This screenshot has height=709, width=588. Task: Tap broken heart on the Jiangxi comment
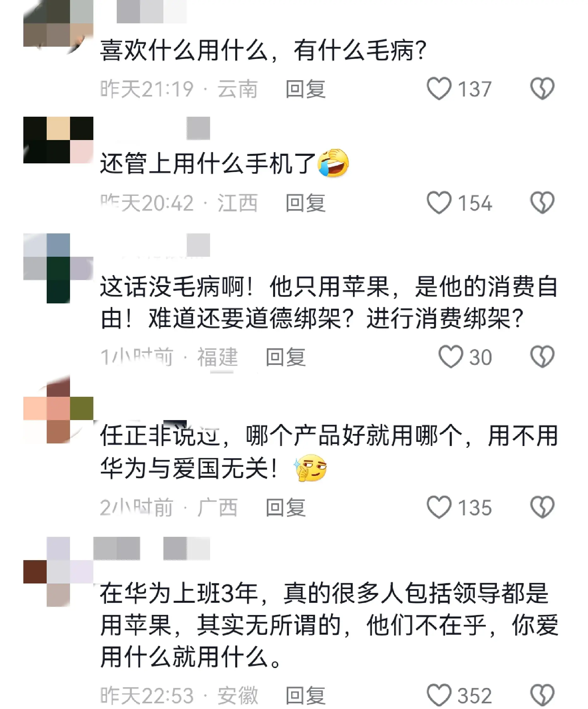542,202
